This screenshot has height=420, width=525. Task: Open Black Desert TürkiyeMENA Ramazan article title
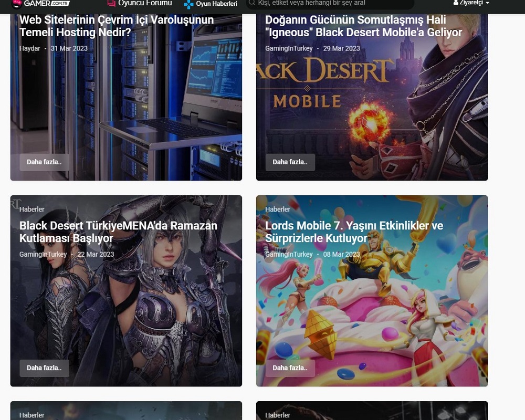point(118,232)
